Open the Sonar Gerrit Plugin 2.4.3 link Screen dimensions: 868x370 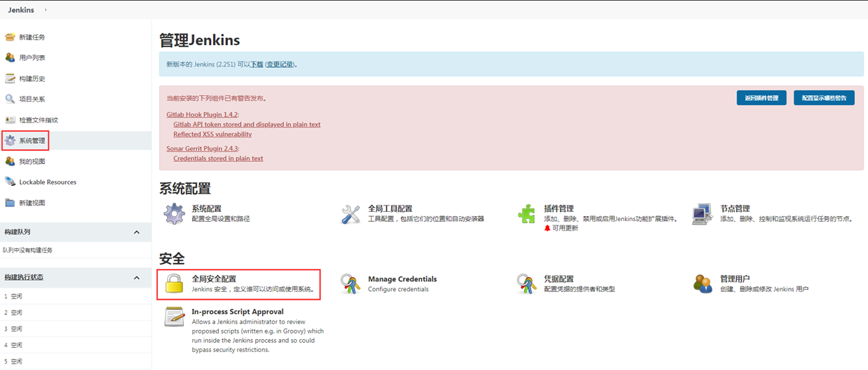click(x=202, y=149)
